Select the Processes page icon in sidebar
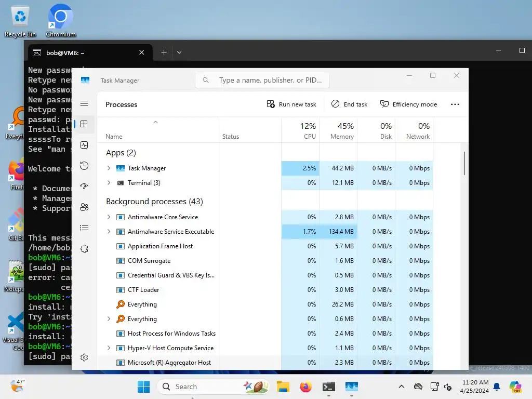Image resolution: width=532 pixels, height=399 pixels. coord(84,124)
